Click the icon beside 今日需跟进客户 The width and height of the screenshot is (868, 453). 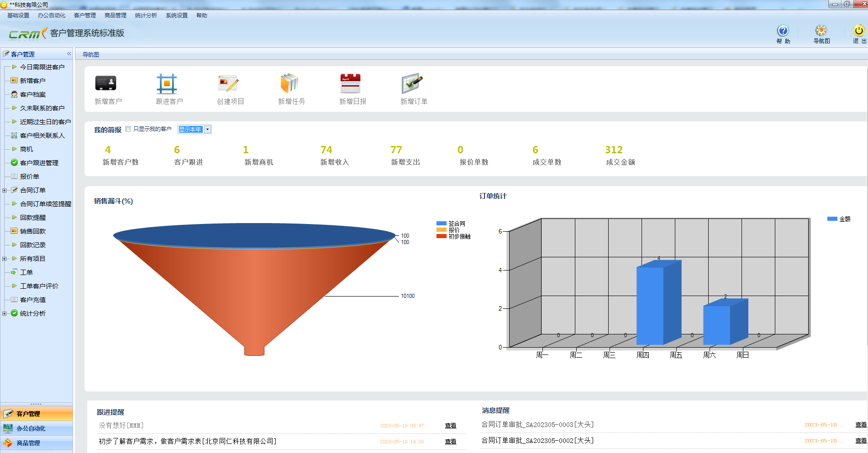tap(14, 67)
